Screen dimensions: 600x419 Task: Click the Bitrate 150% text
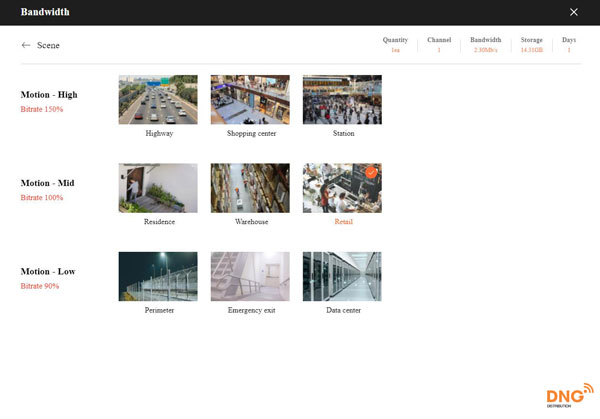pyautogui.click(x=42, y=109)
